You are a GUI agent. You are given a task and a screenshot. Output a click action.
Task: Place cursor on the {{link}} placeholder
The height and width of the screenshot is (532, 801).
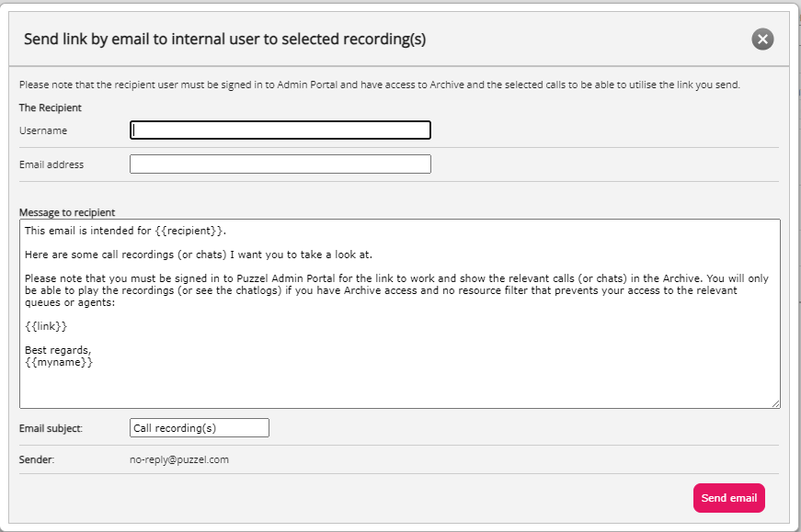(46, 326)
